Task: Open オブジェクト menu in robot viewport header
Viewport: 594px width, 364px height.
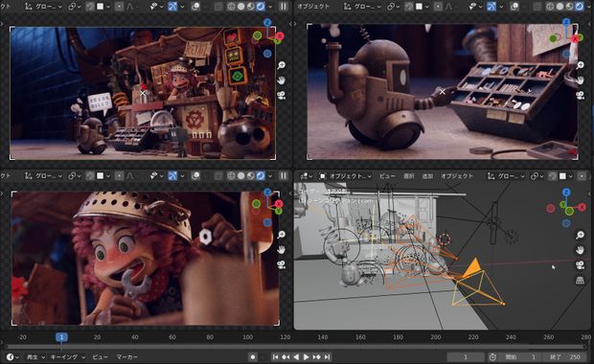Action: (313, 7)
